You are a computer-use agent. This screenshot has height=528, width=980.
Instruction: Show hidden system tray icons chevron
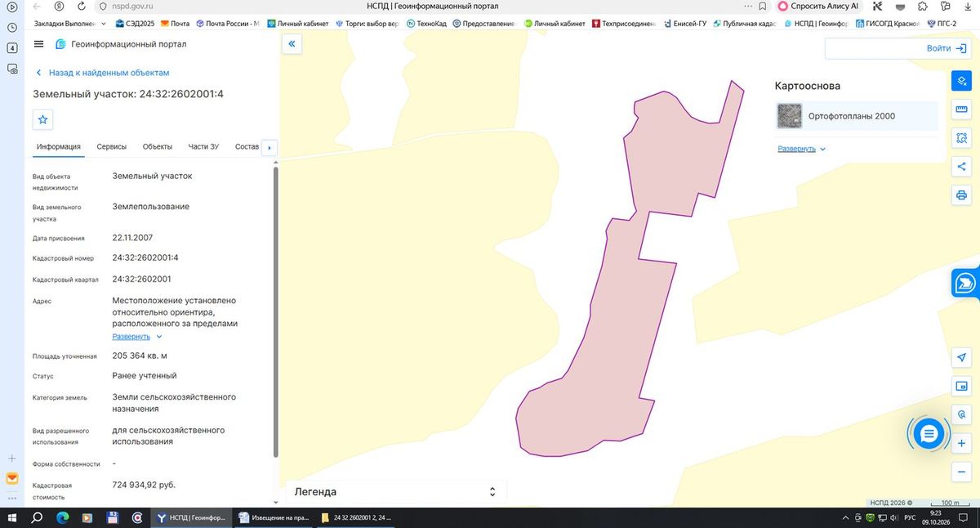click(x=844, y=518)
